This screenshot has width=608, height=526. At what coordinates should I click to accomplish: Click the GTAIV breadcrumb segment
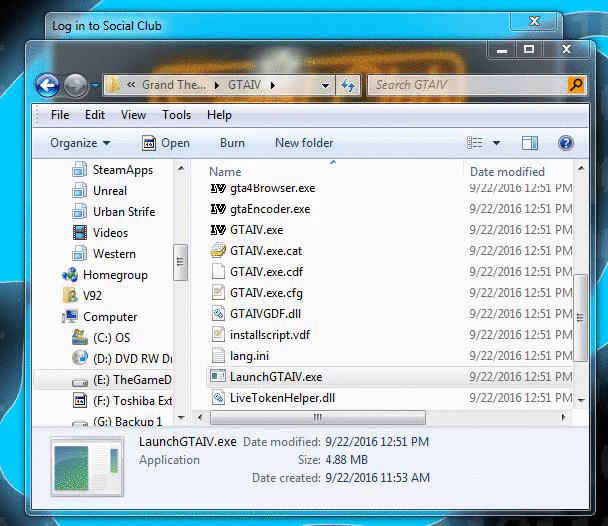(244, 85)
